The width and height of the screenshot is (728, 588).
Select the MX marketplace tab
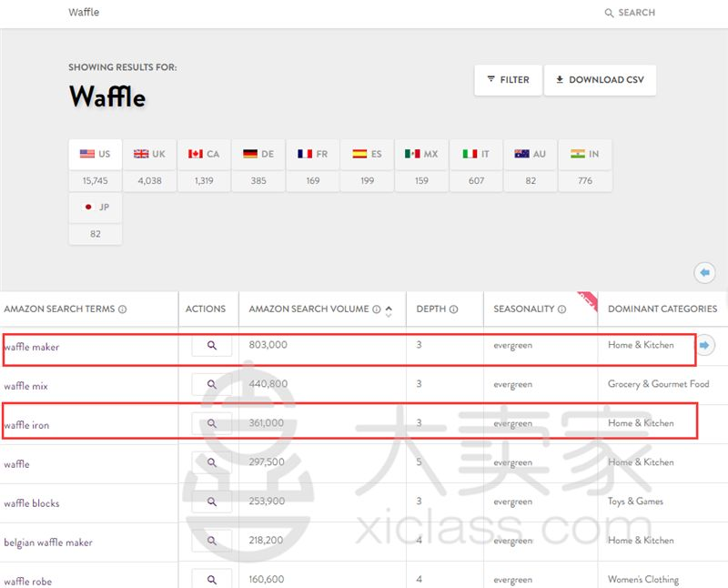click(421, 154)
